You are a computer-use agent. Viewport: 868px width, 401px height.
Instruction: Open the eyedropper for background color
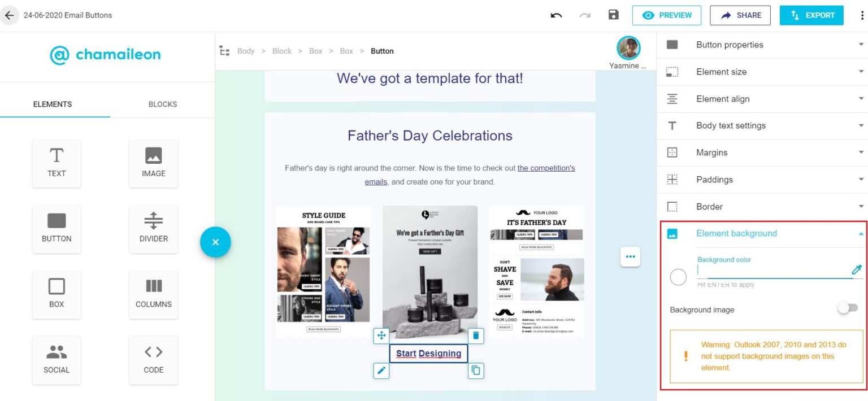857,269
